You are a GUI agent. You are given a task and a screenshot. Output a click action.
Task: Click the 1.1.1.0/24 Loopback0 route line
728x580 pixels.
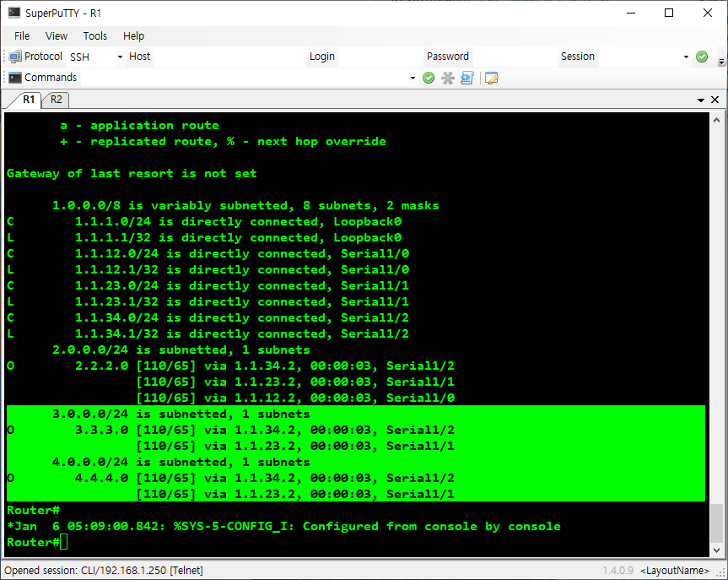[204, 222]
